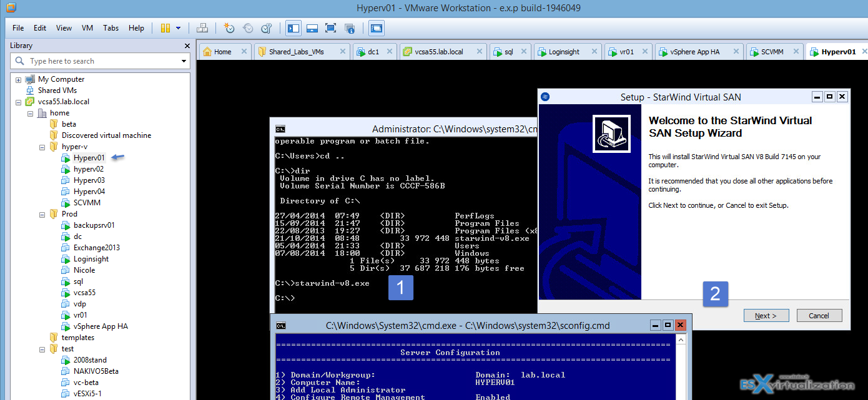Toggle the Library sidebar view icon

click(293, 28)
